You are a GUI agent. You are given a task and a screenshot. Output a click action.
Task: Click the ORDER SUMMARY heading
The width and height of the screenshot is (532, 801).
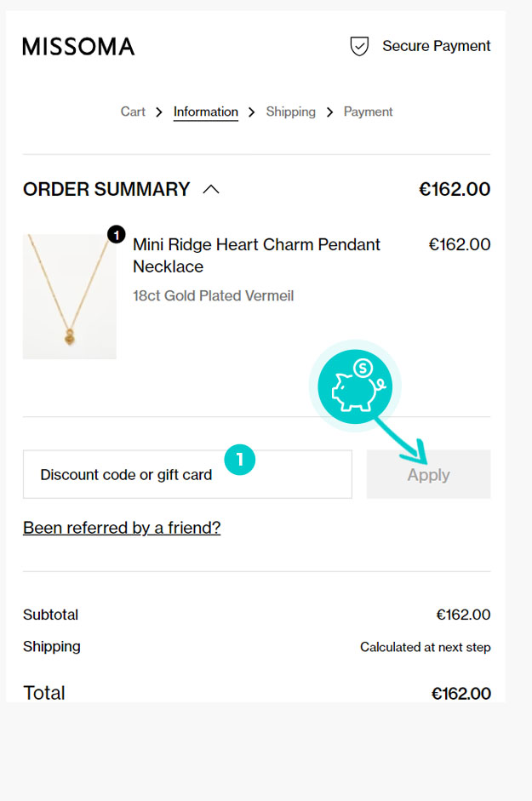[106, 189]
